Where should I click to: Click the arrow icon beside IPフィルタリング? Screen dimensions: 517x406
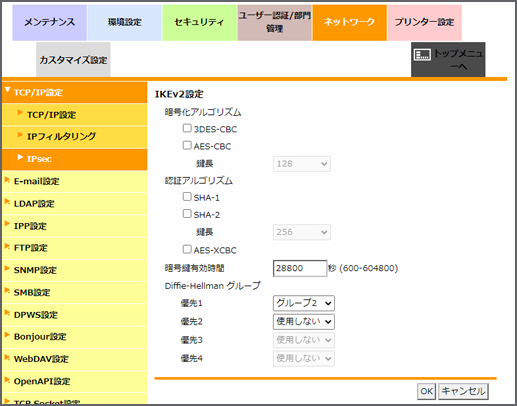click(20, 135)
